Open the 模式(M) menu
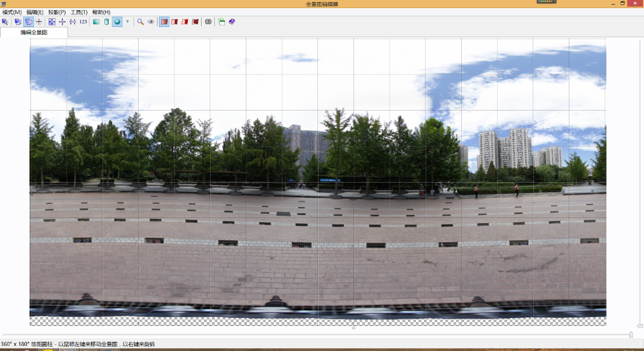This screenshot has width=644, height=351. (12, 12)
